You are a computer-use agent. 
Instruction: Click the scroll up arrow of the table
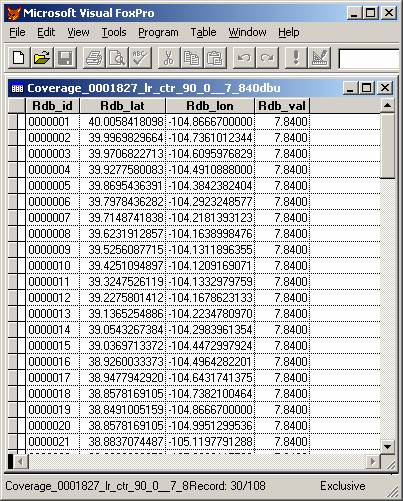tap(387, 106)
